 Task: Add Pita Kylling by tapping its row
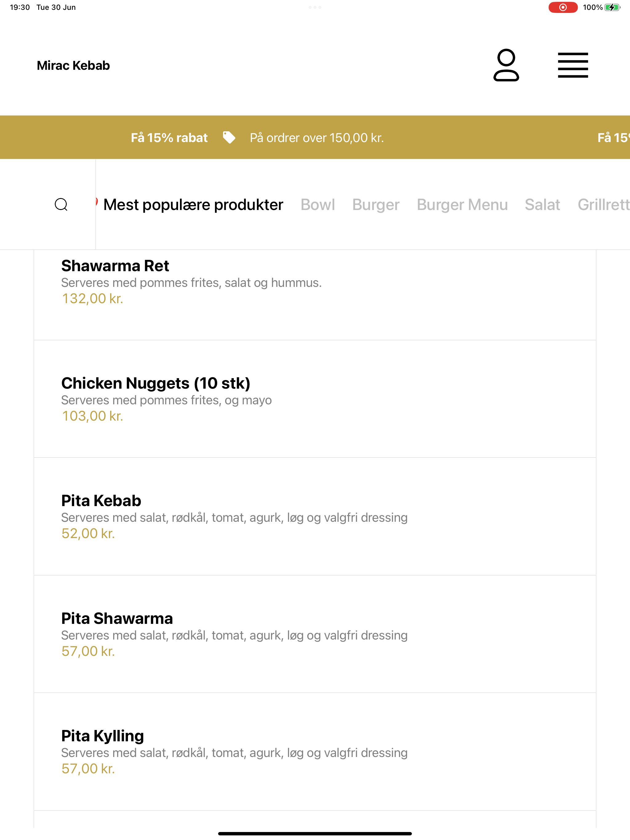pos(315,751)
